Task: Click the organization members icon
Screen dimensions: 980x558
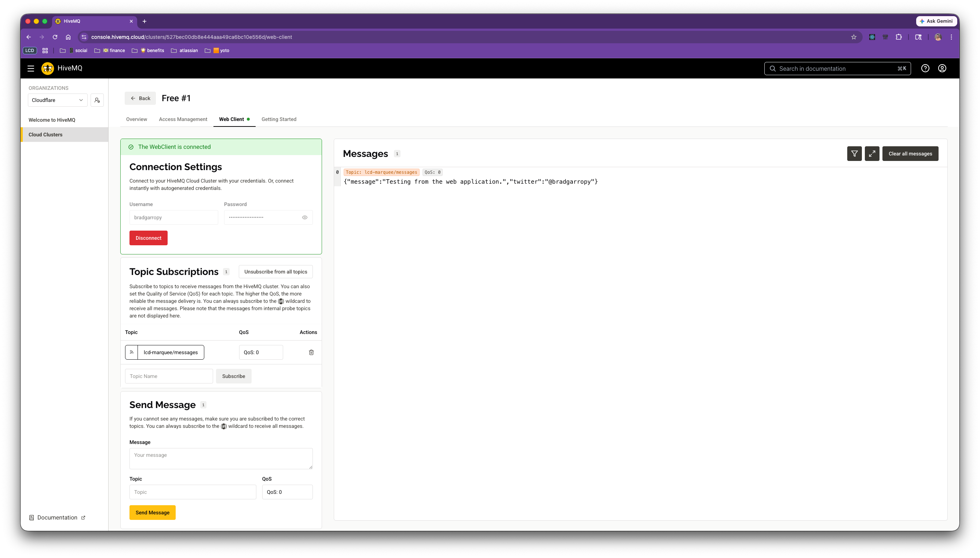Action: [97, 100]
